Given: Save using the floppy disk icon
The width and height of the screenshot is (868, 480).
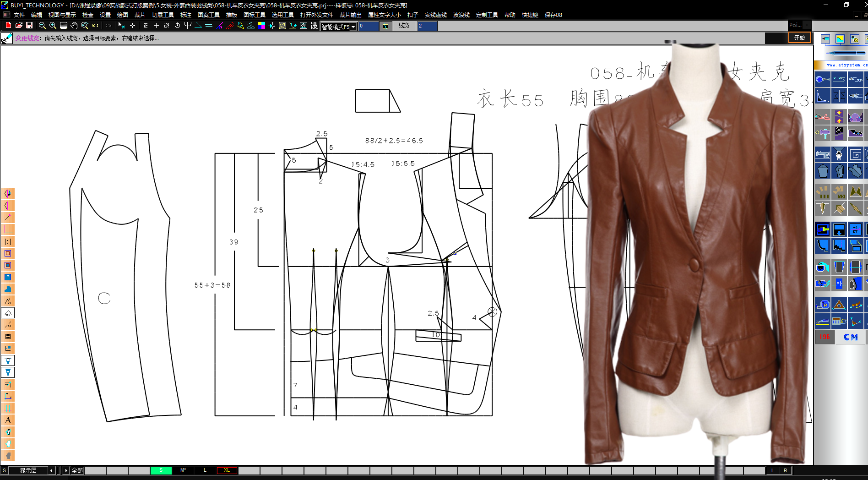Looking at the screenshot, I should (29, 26).
